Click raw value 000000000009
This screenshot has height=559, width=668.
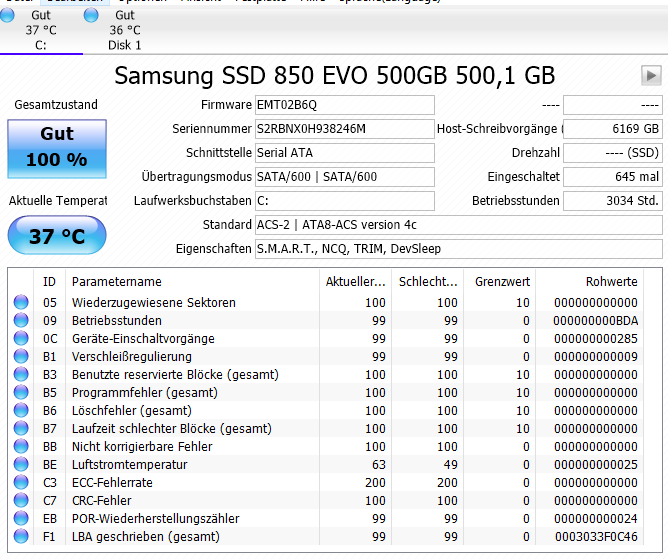(596, 357)
